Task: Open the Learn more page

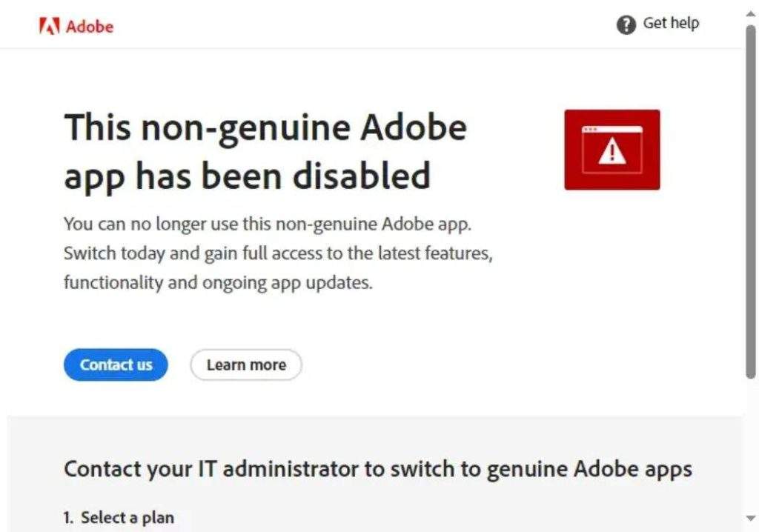Action: (x=245, y=365)
